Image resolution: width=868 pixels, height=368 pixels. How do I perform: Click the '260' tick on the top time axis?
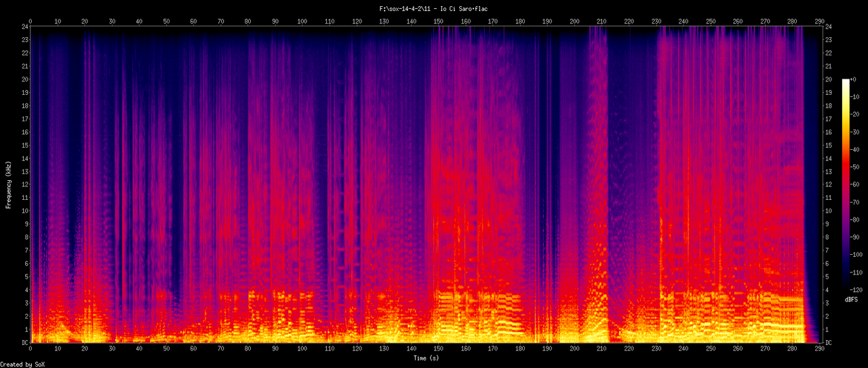pyautogui.click(x=738, y=21)
